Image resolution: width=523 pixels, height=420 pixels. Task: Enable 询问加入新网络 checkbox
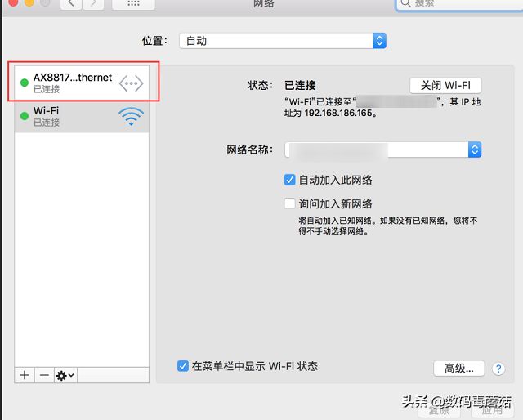[x=289, y=203]
